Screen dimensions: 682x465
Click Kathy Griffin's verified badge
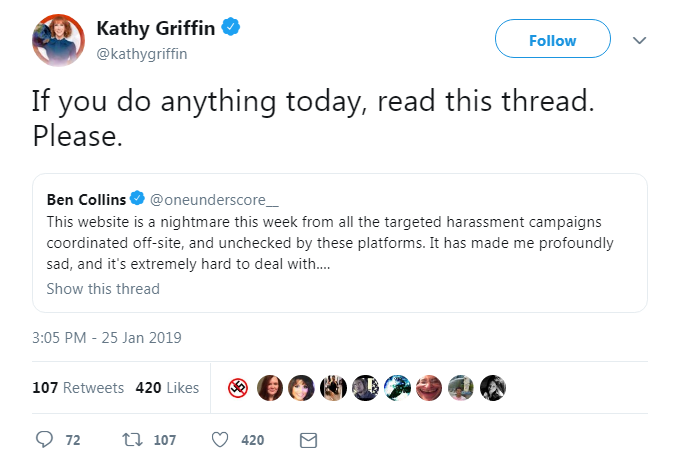pyautogui.click(x=231, y=27)
